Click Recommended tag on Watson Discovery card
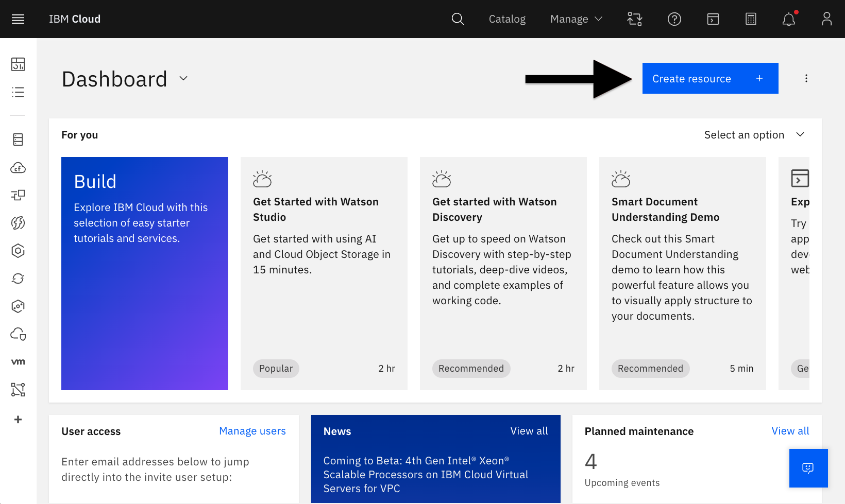845x504 pixels. pos(471,369)
